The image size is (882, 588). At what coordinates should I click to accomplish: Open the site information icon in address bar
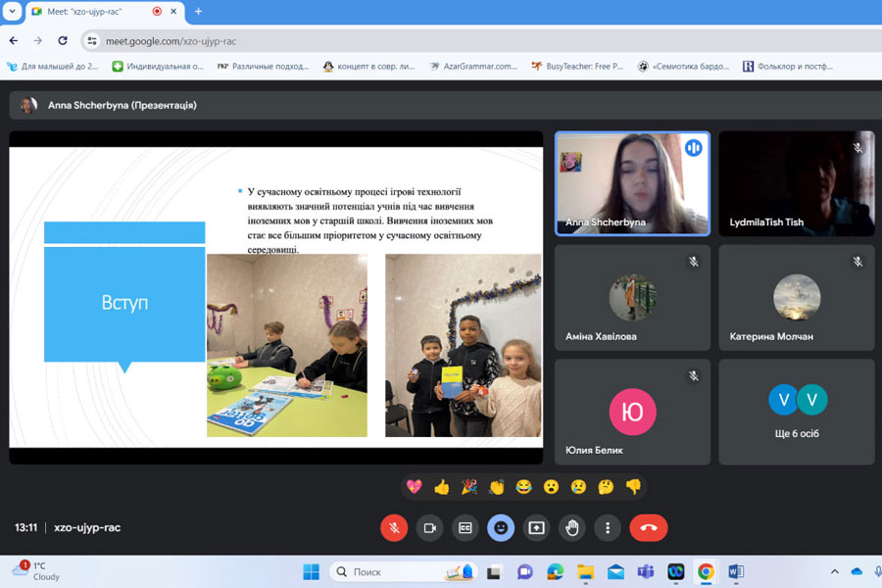92,41
